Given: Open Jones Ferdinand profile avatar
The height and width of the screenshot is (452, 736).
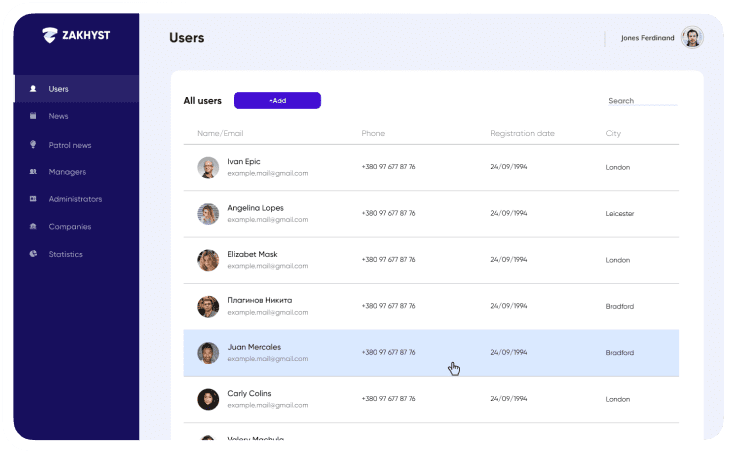Looking at the screenshot, I should [x=692, y=38].
